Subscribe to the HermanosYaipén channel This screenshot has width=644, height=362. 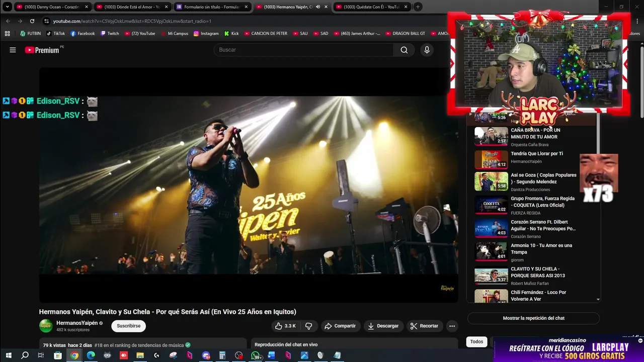pos(128,326)
